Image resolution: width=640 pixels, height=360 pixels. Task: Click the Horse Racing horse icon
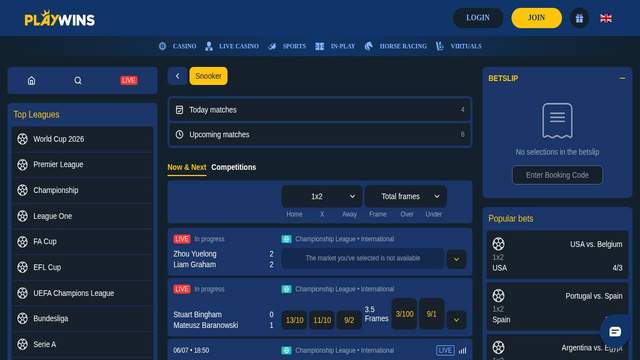point(369,46)
